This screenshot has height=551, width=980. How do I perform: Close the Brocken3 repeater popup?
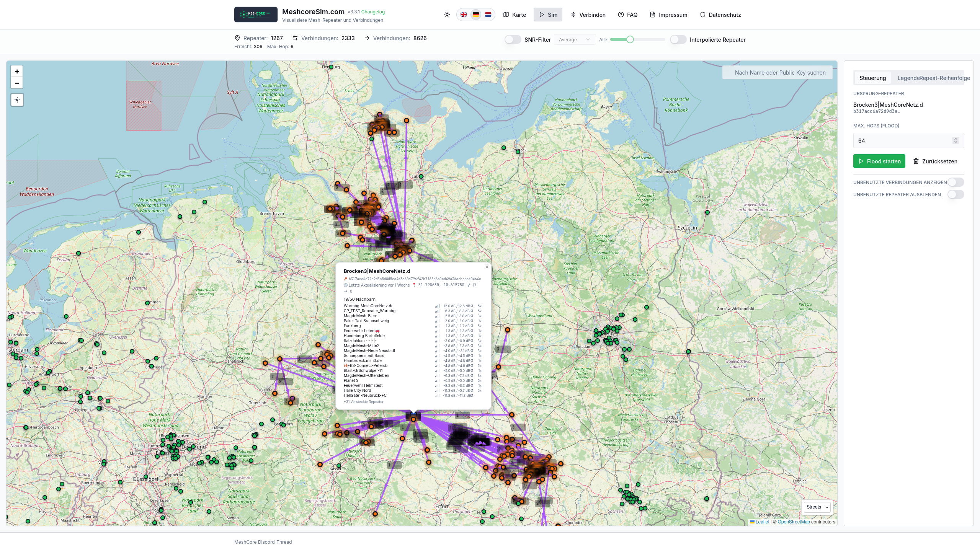[x=487, y=267]
